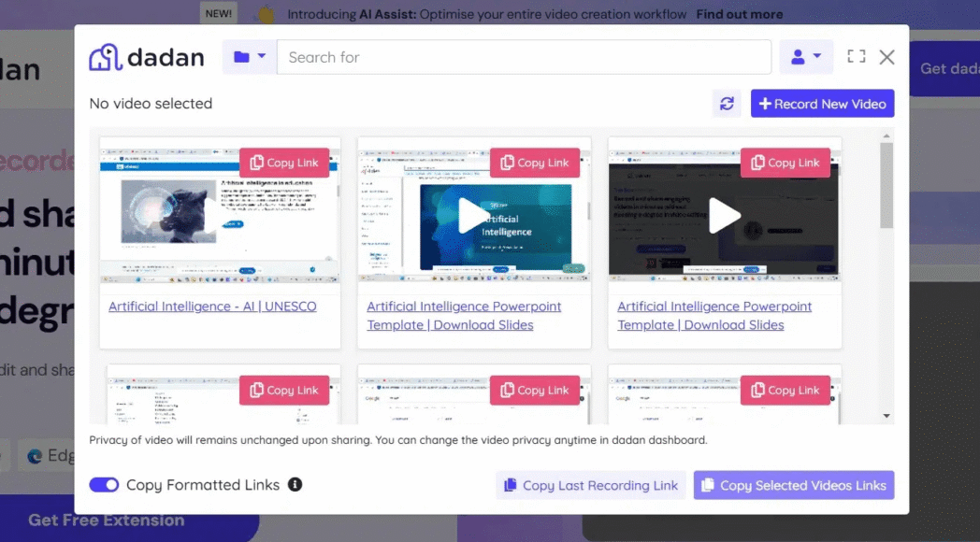The image size is (980, 542).
Task: Click Copy Selected Videos Links button
Action: point(794,485)
